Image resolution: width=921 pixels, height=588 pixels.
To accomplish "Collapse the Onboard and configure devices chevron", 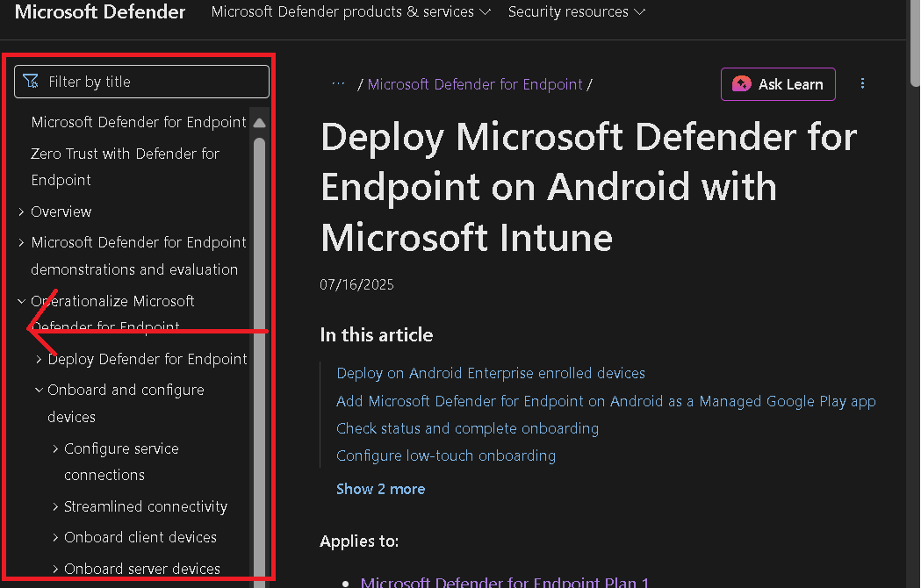I will 38,390.
